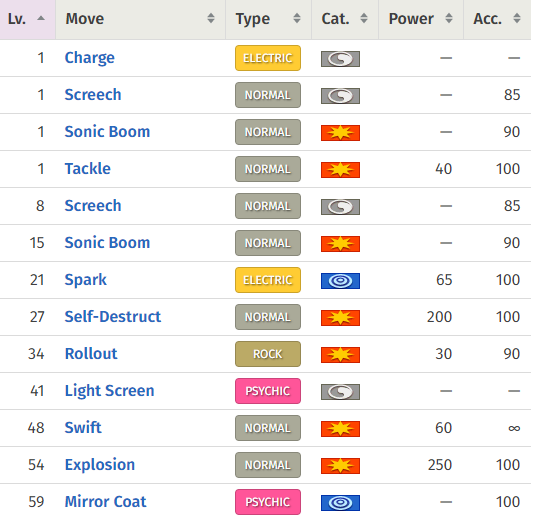Image resolution: width=533 pixels, height=518 pixels.
Task: Select the infinity accuracy value for Swift
Action: pyautogui.click(x=514, y=429)
